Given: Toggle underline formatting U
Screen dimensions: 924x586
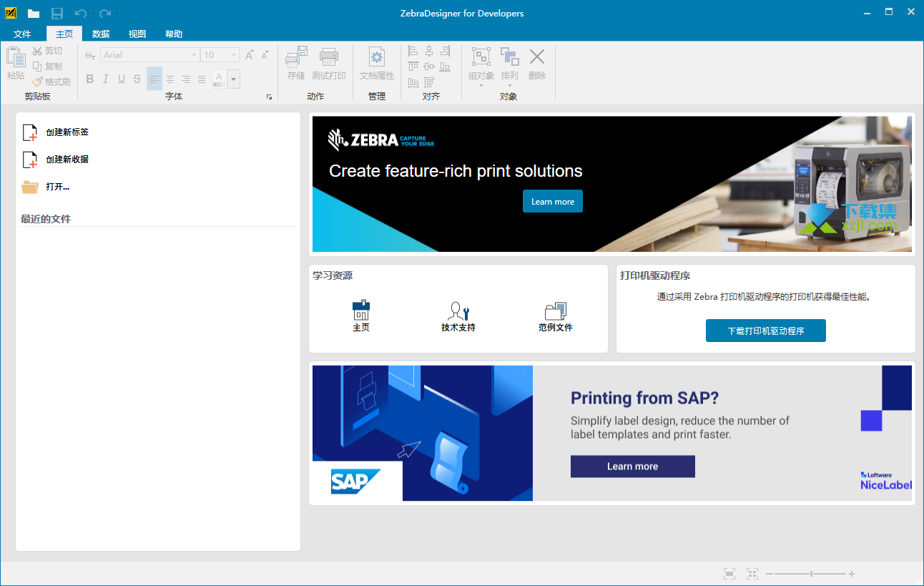Looking at the screenshot, I should pos(122,79).
